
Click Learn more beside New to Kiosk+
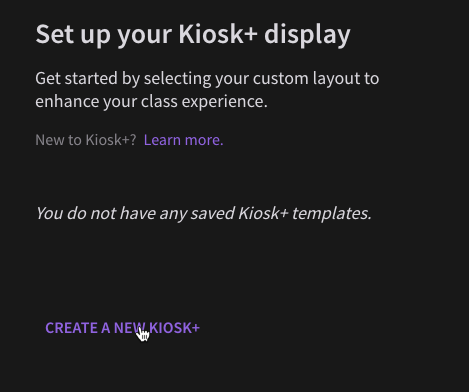pos(184,140)
